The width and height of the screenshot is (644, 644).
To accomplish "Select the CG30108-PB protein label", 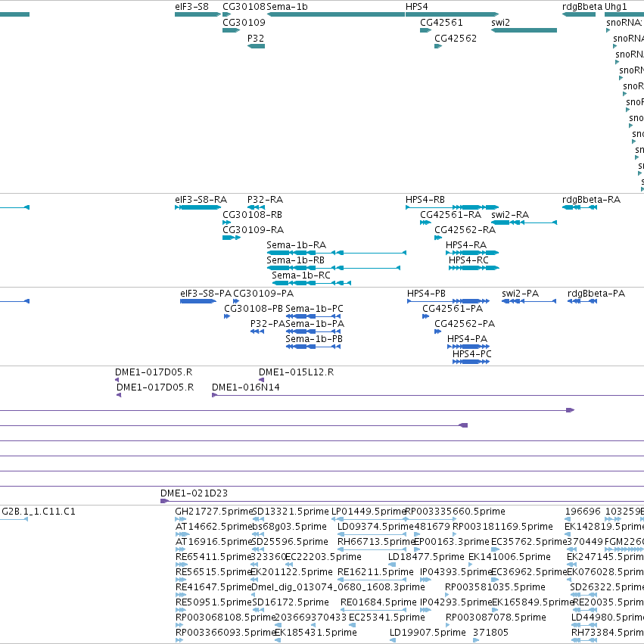I will [x=254, y=309].
